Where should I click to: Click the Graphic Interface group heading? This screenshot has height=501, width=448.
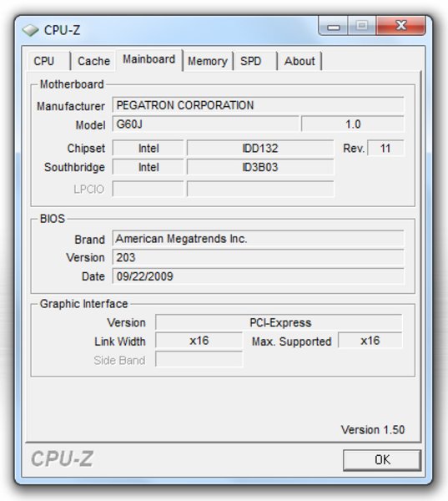coord(83,304)
